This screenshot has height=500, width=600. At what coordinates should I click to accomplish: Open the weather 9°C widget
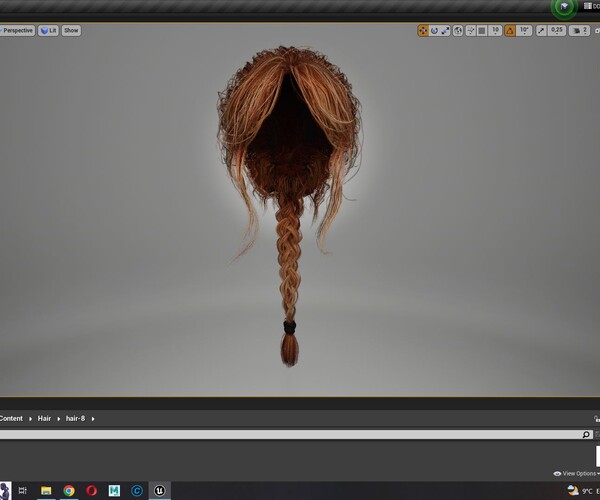[x=582, y=490]
